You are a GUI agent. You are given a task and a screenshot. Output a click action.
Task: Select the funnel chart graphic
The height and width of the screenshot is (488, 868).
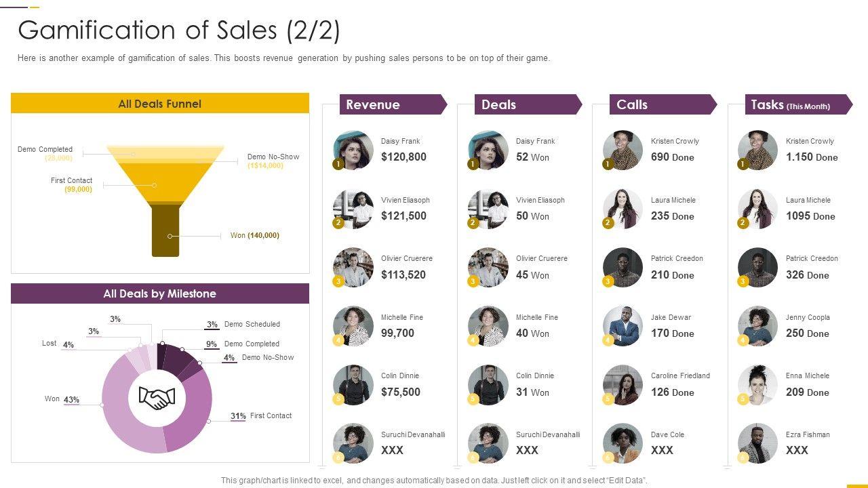pos(165,200)
